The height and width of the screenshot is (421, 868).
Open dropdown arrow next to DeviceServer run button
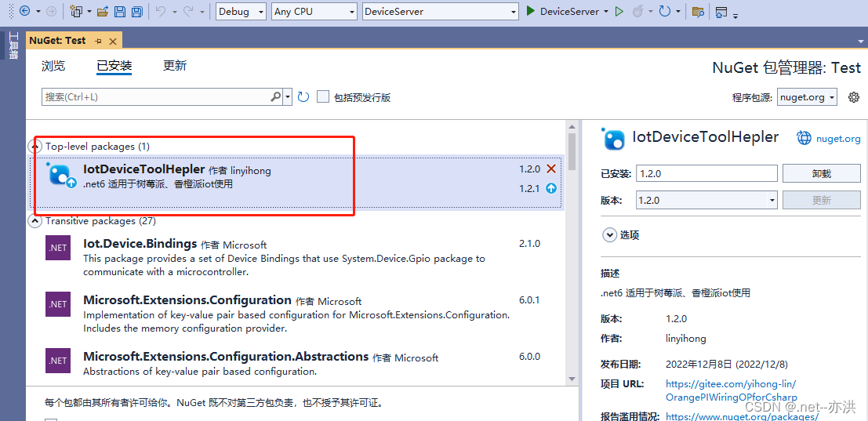pos(605,12)
